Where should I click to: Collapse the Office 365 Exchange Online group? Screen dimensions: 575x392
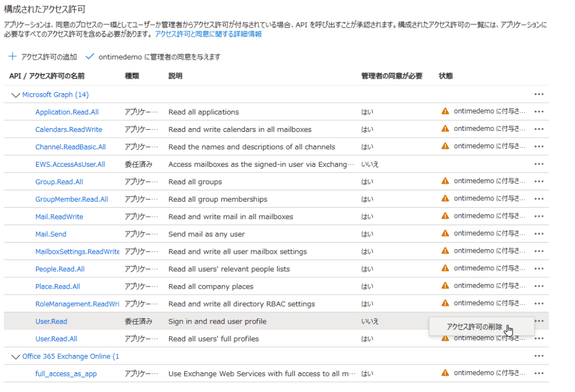click(x=15, y=357)
